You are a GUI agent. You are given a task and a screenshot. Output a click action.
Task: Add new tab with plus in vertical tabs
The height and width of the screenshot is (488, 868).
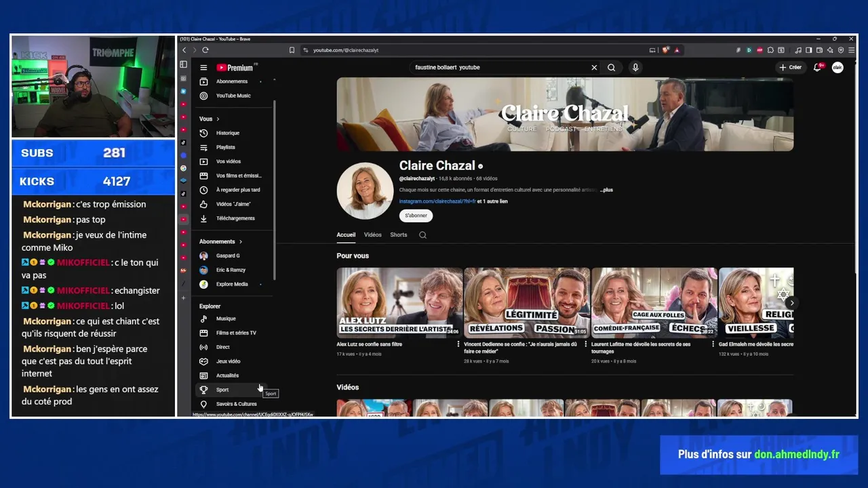click(x=183, y=298)
